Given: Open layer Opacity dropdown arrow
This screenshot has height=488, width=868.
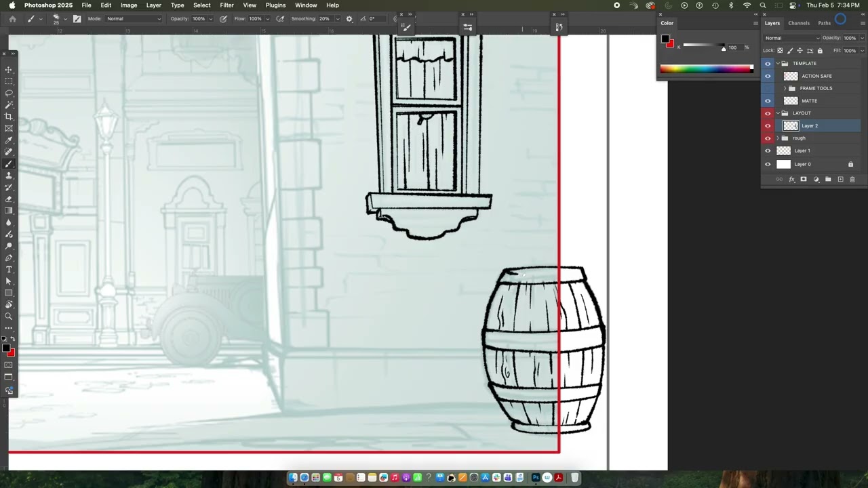Looking at the screenshot, I should click(x=862, y=38).
